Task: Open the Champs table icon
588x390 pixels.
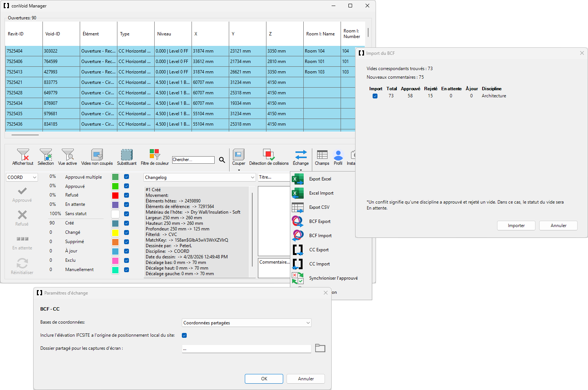Action: 322,155
